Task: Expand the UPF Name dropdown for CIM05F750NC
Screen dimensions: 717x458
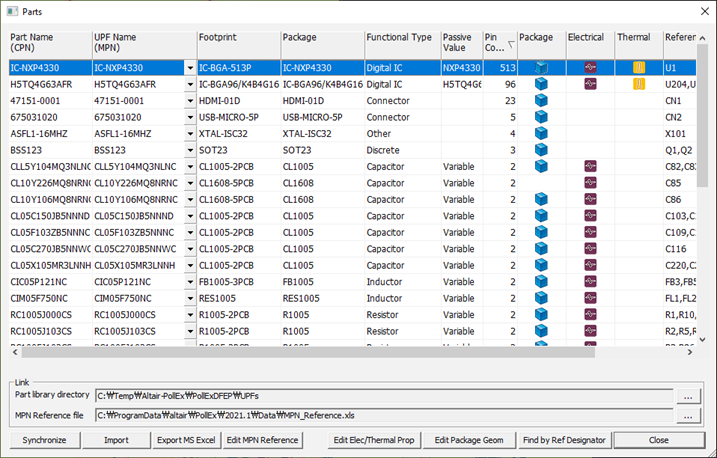Action: (x=189, y=298)
